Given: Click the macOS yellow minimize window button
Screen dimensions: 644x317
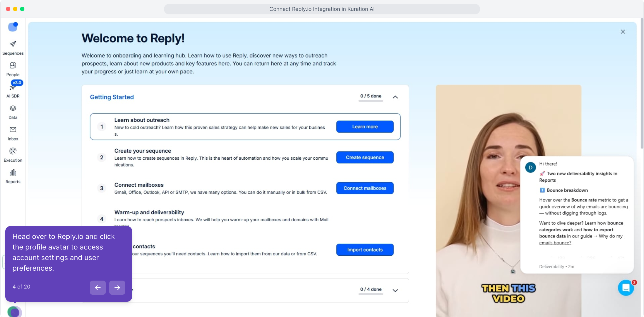Looking at the screenshot, I should point(15,9).
